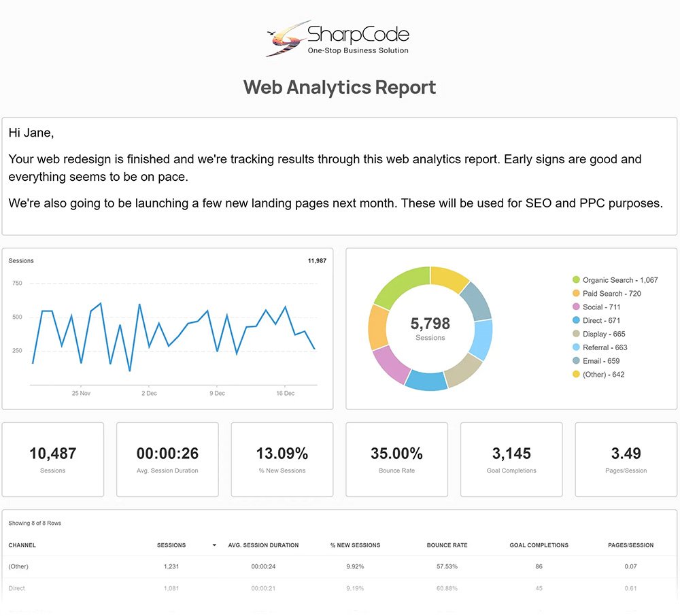Click the 3,145 Goal Completions card
This screenshot has height=616, width=680.
pos(511,459)
